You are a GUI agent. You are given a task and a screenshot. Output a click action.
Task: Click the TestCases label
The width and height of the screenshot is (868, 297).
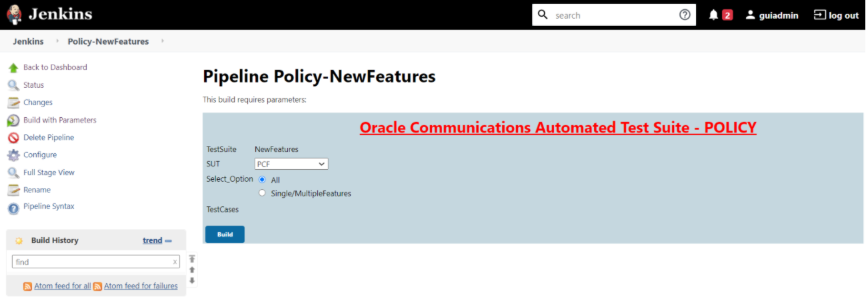click(223, 209)
